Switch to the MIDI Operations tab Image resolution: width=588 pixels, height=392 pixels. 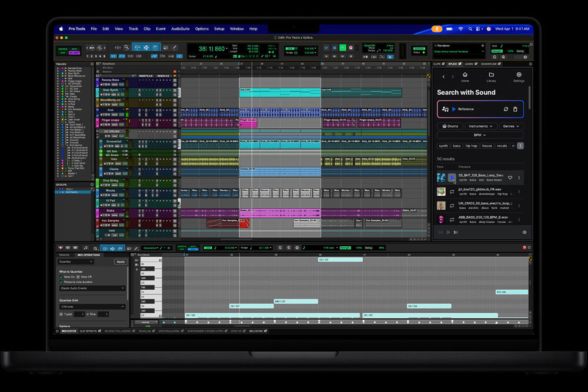click(89, 255)
